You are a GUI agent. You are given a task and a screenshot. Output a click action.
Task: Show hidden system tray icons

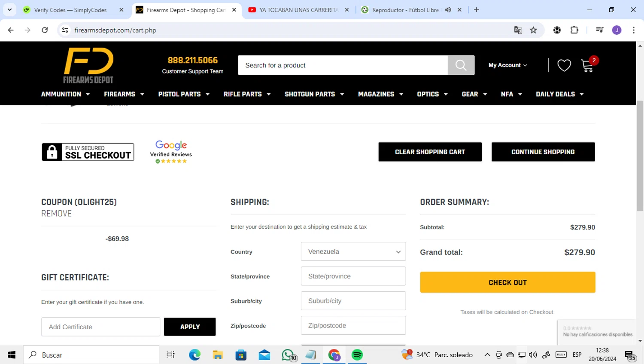487,355
